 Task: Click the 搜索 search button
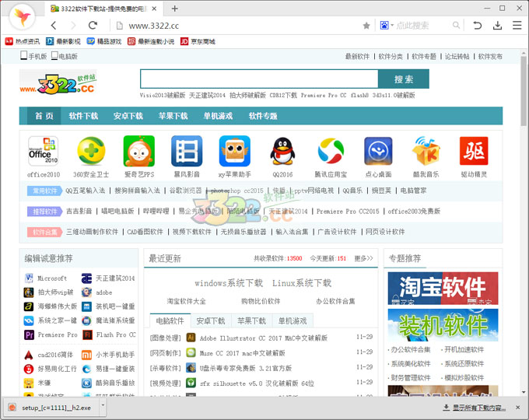pos(404,79)
